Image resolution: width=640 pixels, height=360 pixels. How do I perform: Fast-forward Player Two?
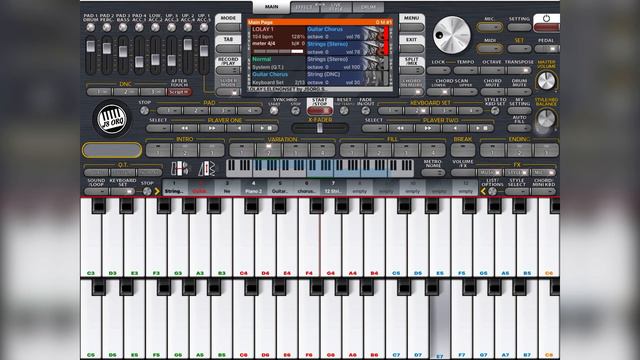tap(428, 128)
